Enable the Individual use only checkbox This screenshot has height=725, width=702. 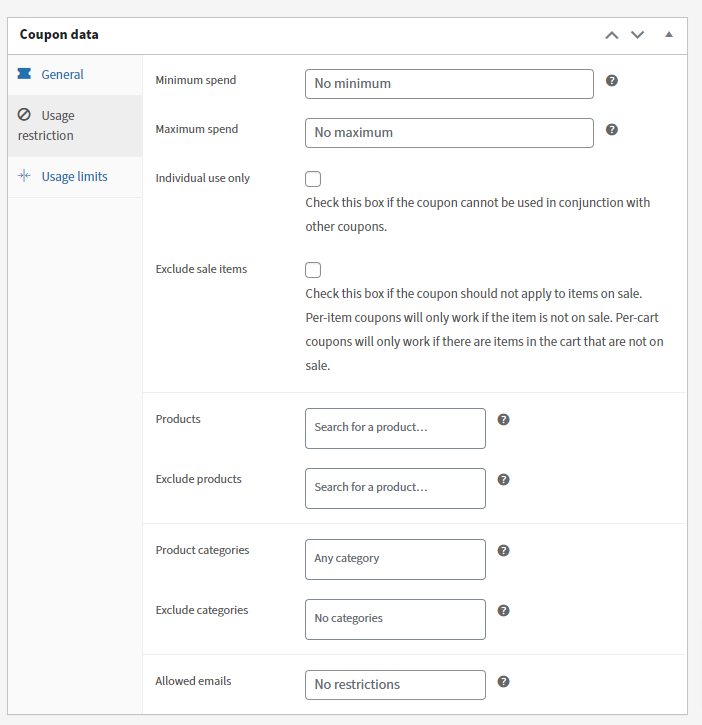[313, 179]
